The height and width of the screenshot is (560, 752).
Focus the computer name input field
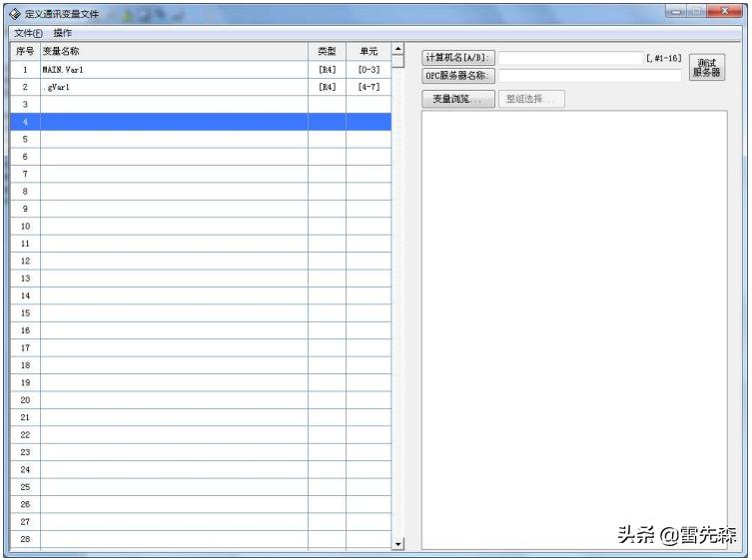570,58
